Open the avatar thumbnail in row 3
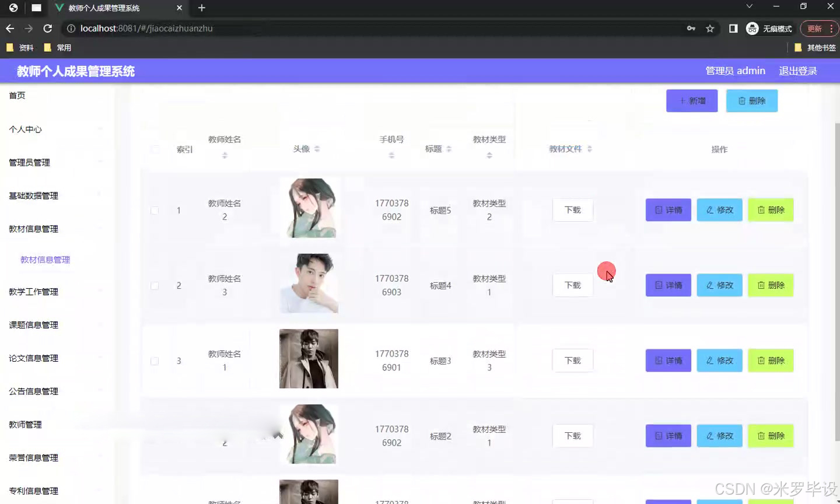Screen dimensions: 840x504 coord(309,359)
